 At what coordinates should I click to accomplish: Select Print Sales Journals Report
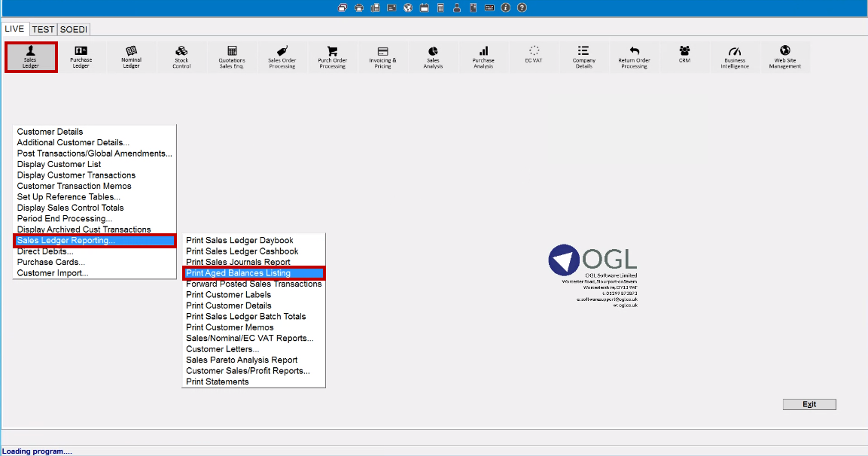[x=254, y=262]
